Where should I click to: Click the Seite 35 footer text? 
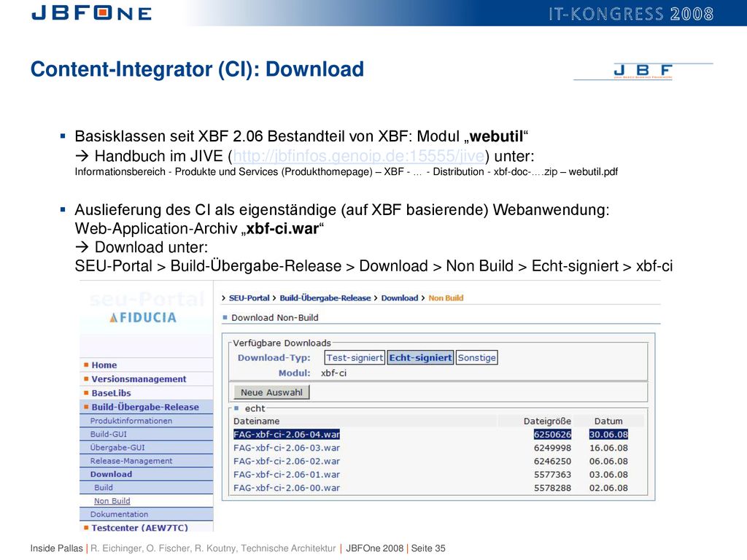pyautogui.click(x=428, y=548)
